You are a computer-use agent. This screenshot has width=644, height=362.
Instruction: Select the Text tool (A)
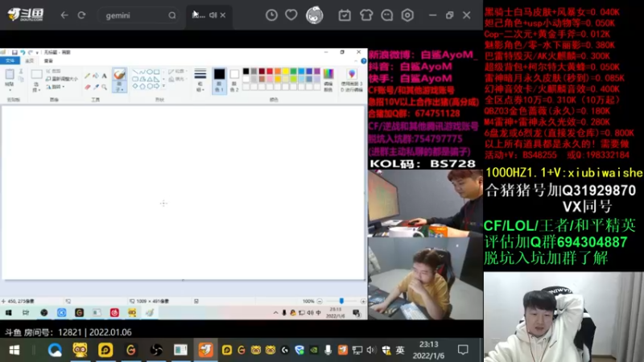[105, 76]
